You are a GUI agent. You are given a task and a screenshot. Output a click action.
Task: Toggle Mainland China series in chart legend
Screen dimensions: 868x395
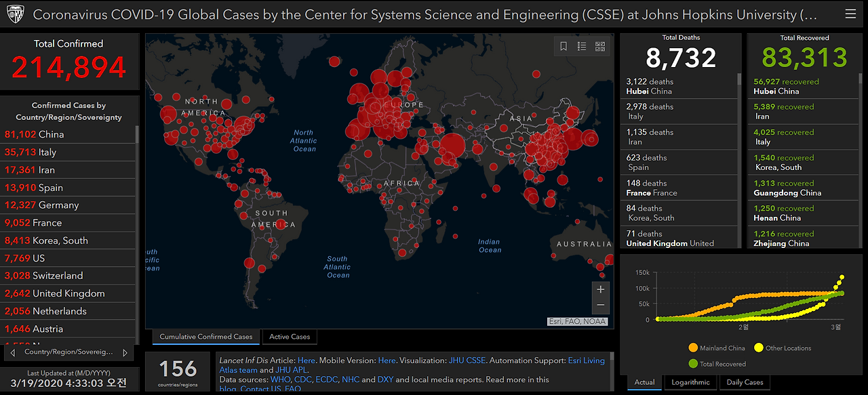(x=717, y=348)
